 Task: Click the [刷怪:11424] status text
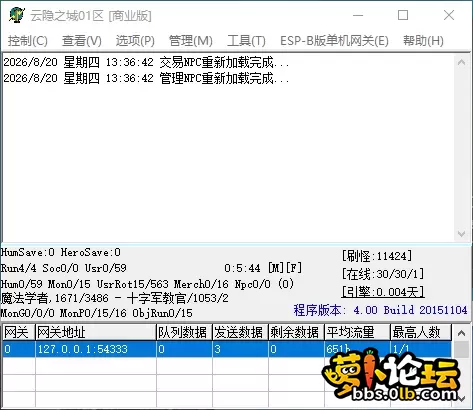377,256
